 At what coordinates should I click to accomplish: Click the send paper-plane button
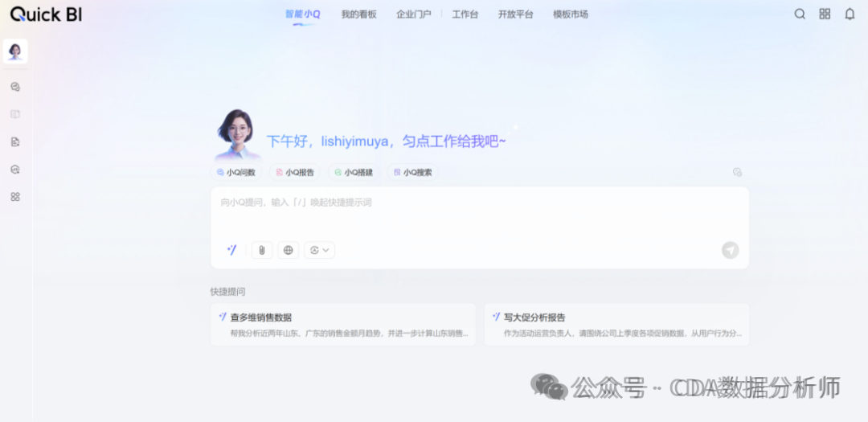(x=730, y=250)
